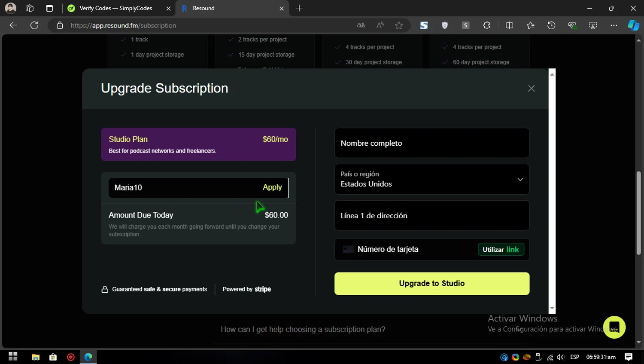Open the Workspaces icon
The image size is (644, 364).
[30, 8]
